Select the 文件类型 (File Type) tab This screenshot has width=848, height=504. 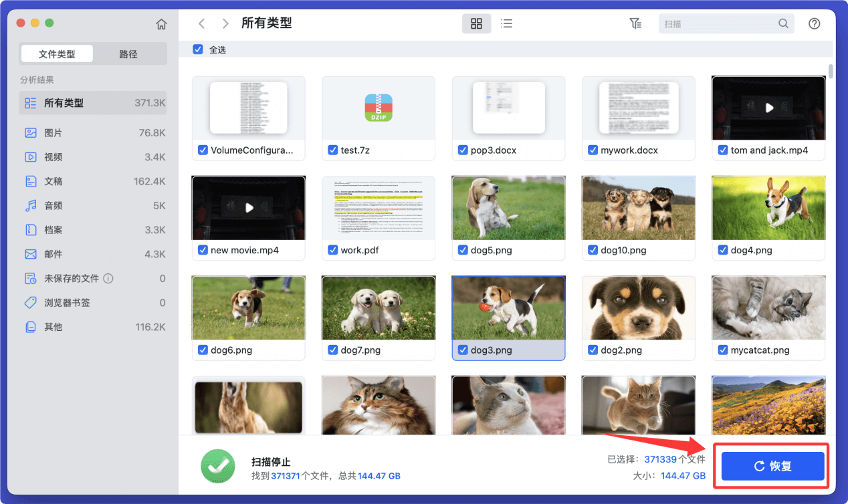pos(57,53)
